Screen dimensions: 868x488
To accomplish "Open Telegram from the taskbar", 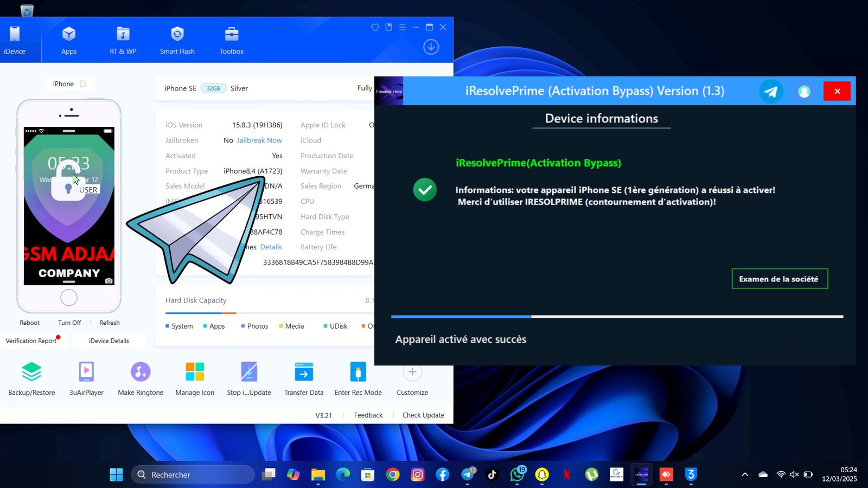I will (x=468, y=474).
